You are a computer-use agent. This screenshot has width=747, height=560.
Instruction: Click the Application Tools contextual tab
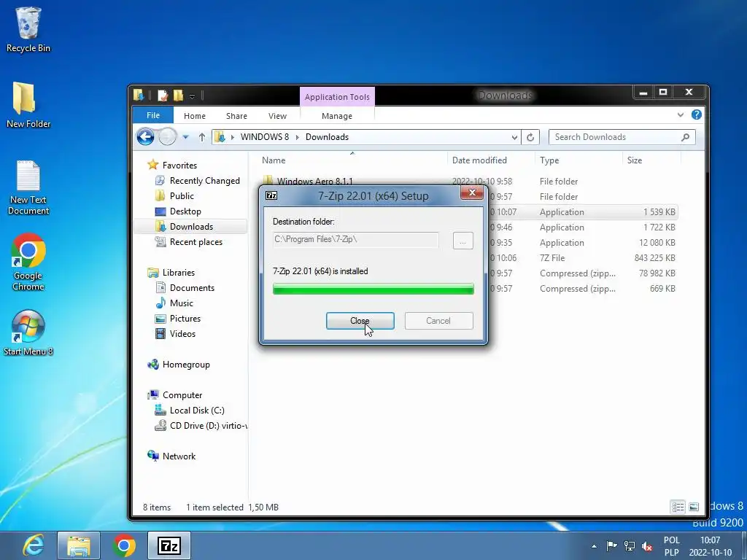337,97
